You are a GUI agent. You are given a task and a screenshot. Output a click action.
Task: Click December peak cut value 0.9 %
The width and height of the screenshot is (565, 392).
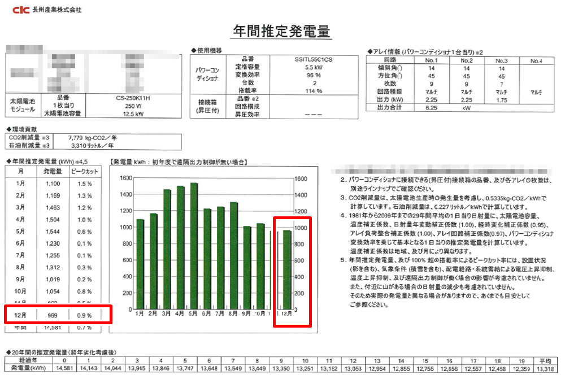84,315
